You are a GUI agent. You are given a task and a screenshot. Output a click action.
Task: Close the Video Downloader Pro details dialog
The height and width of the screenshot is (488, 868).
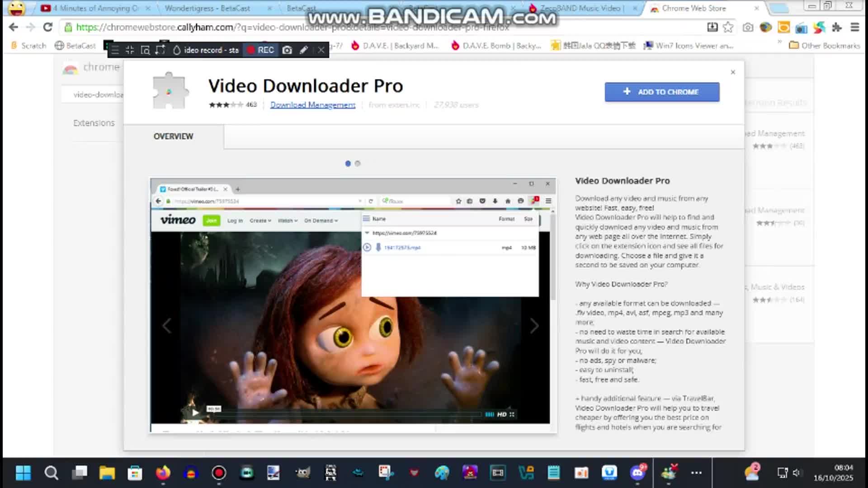point(733,72)
